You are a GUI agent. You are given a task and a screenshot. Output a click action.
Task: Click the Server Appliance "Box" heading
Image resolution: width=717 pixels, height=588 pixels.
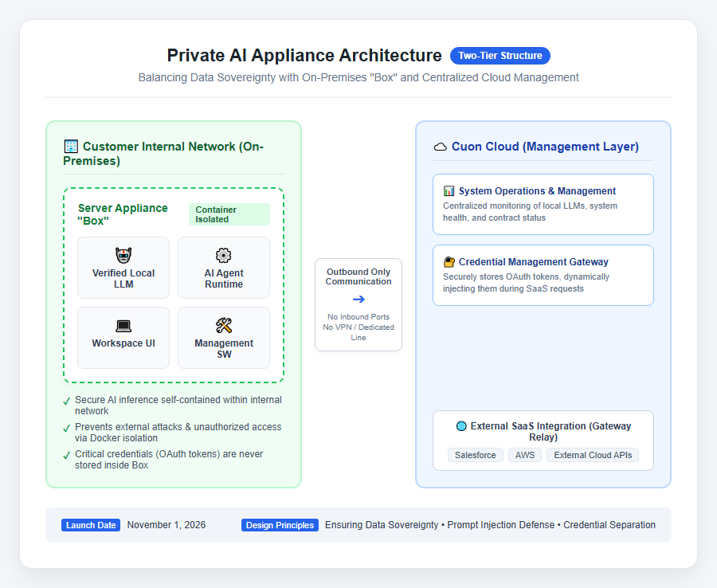click(123, 214)
